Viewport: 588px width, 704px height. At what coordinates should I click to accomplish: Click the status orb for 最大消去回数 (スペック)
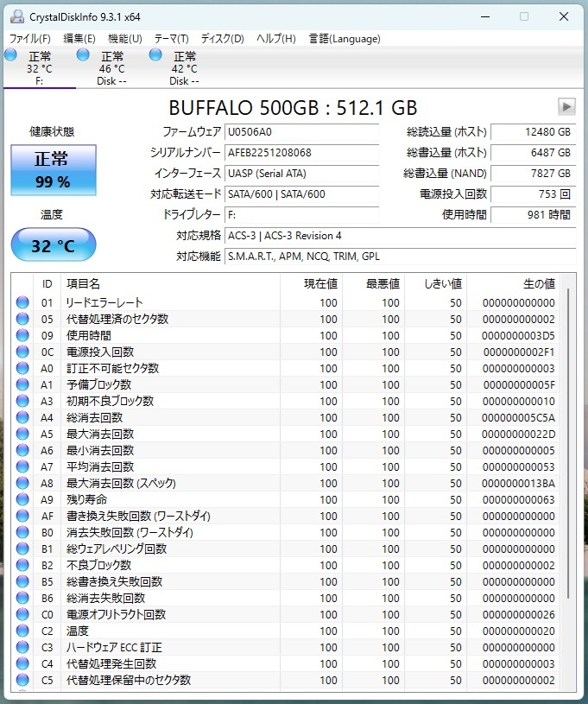tap(22, 483)
